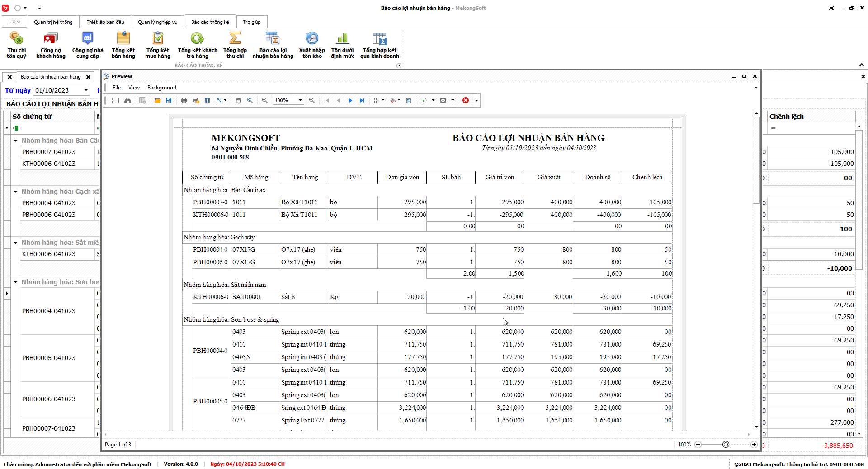Click the Find binoculars icon
Viewport: 868px width, 469px height.
point(128,100)
